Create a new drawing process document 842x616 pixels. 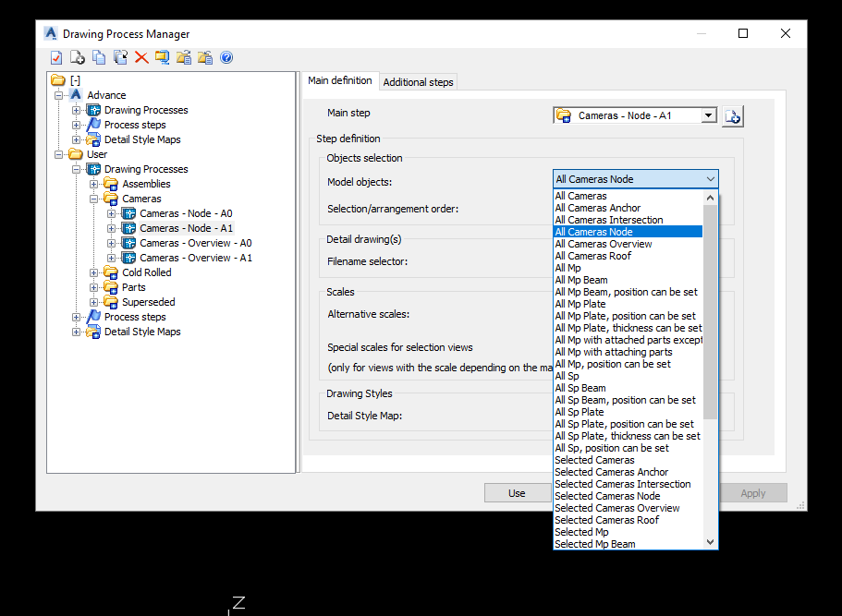[78, 57]
